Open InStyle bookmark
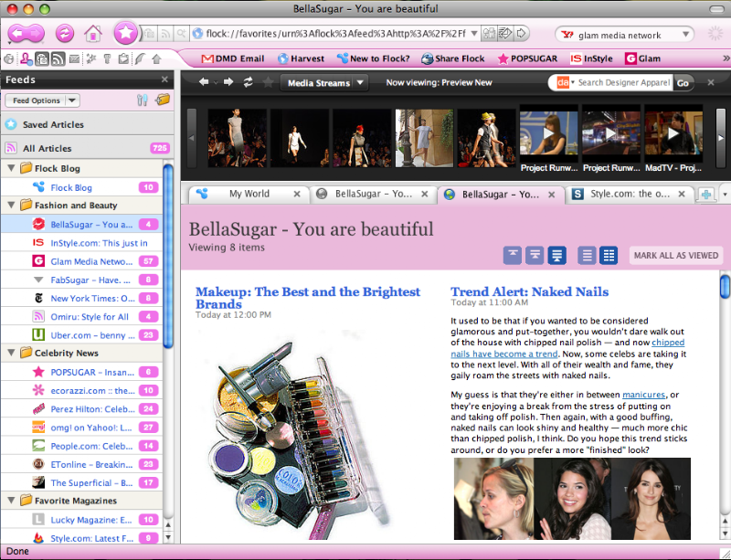The width and height of the screenshot is (731, 560). 591,58
